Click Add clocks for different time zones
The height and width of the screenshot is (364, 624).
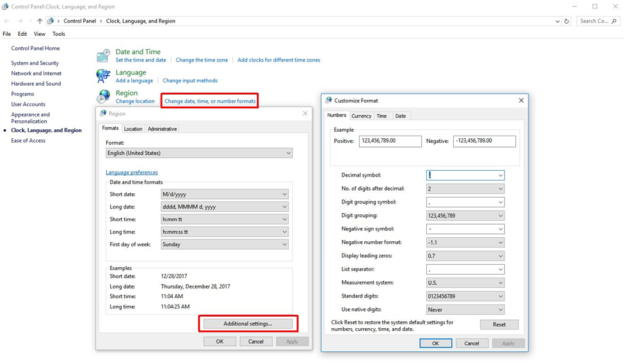point(278,60)
